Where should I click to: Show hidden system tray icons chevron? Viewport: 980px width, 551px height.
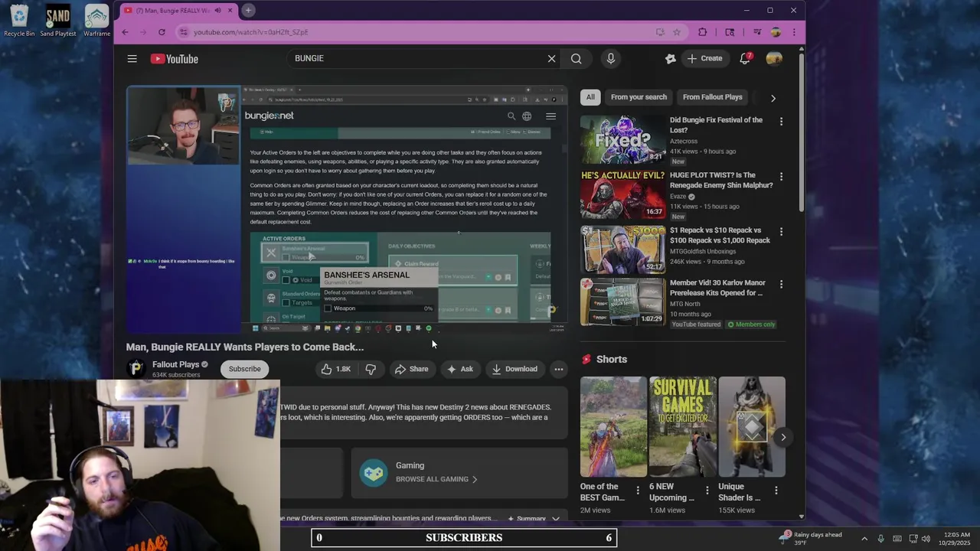tap(864, 539)
